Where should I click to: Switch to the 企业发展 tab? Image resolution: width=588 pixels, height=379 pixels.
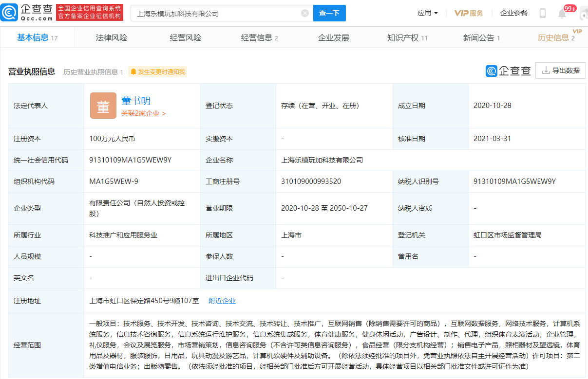334,37
